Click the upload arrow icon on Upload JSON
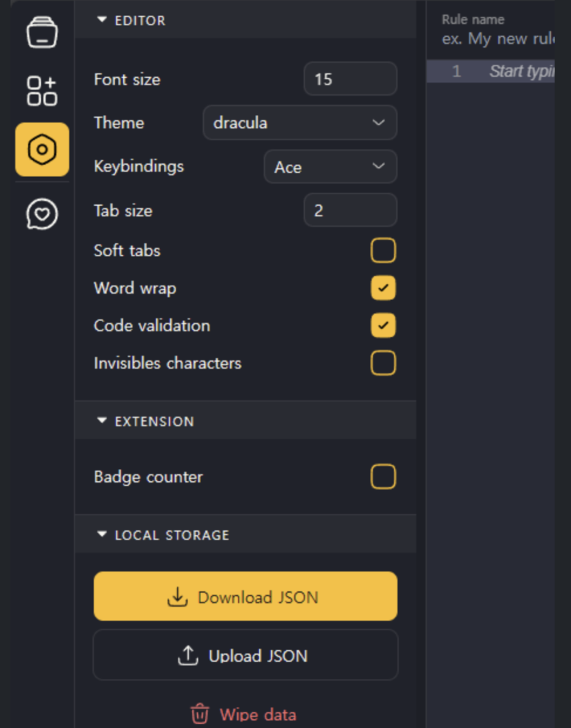This screenshot has width=571, height=728. (x=188, y=655)
